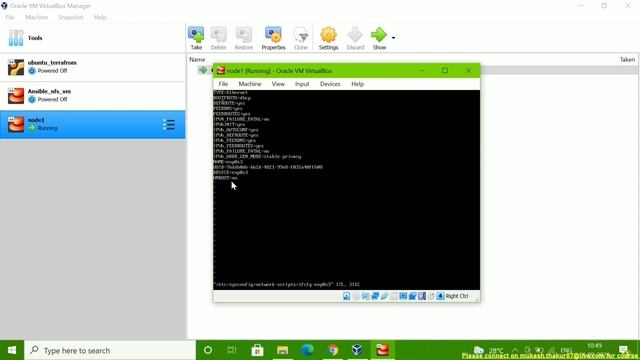Click the node1 window title bar text

click(279, 71)
